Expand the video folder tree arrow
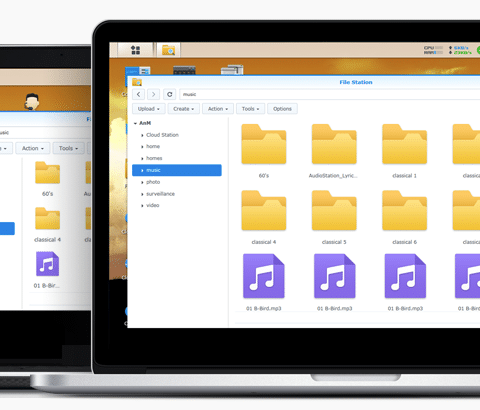Image resolution: width=480 pixels, height=410 pixels. click(x=142, y=206)
